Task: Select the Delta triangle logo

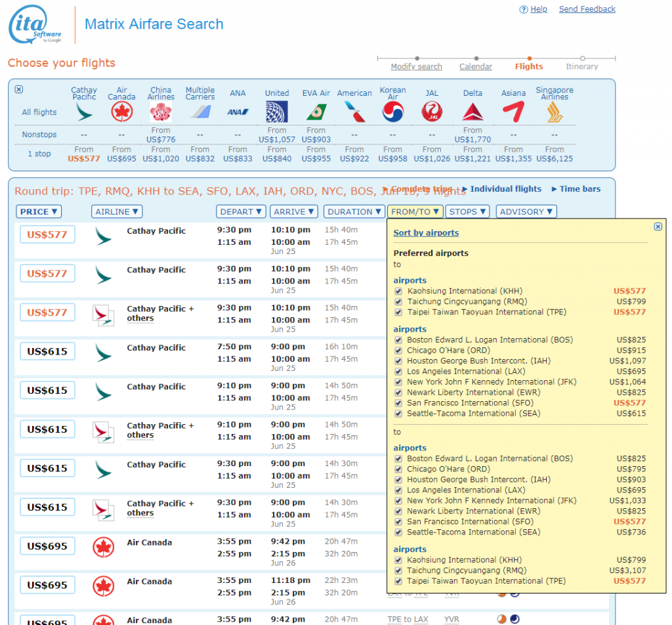Action: (x=472, y=112)
